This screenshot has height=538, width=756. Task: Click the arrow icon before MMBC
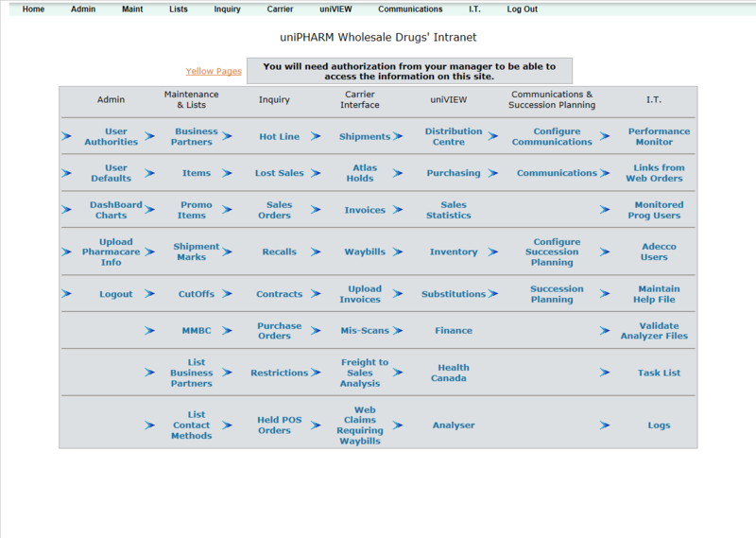pyautogui.click(x=150, y=331)
